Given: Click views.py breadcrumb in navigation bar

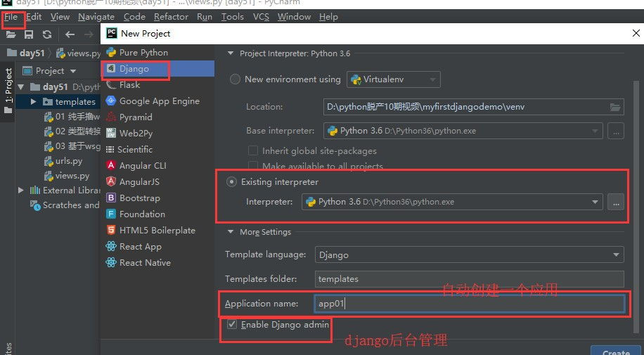Looking at the screenshot, I should click(x=79, y=53).
